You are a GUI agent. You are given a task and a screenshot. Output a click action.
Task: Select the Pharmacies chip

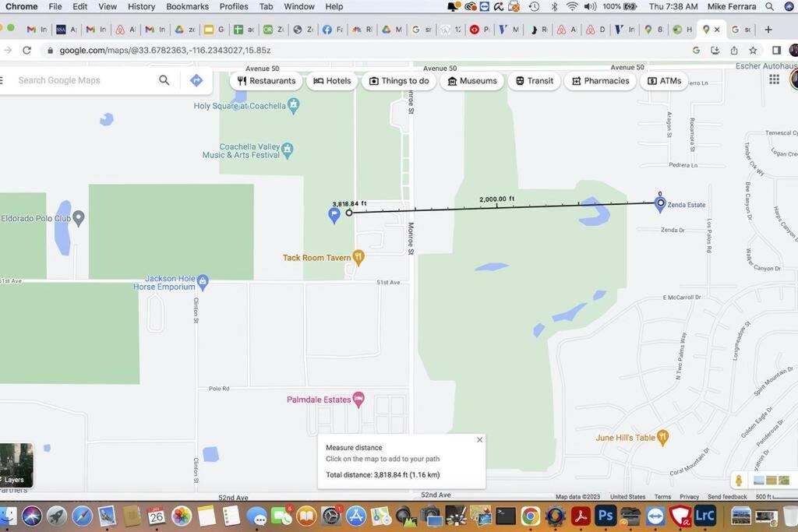click(x=601, y=81)
